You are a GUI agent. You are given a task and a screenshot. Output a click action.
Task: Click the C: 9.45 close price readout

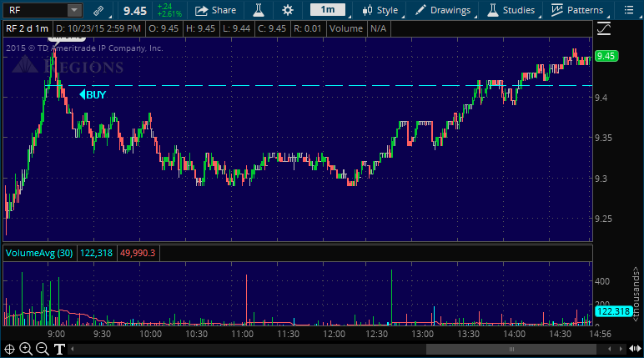tap(272, 28)
